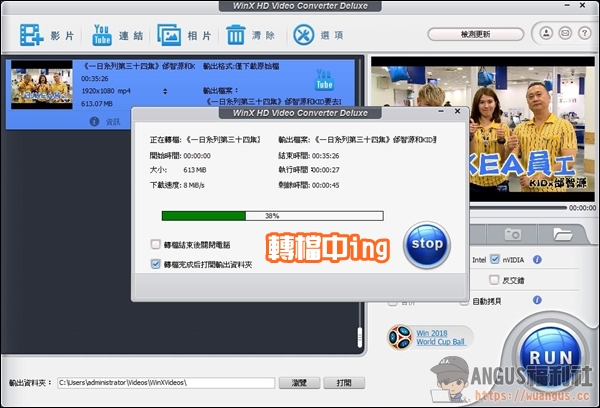Screen dimensions: 600x408
Task: Close the conversion progress dialog
Action: click(457, 111)
